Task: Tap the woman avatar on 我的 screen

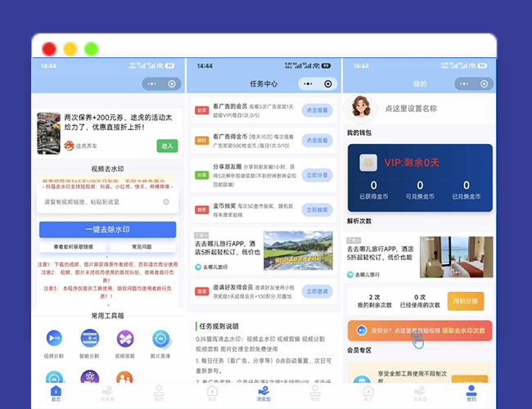Action: pos(360,107)
